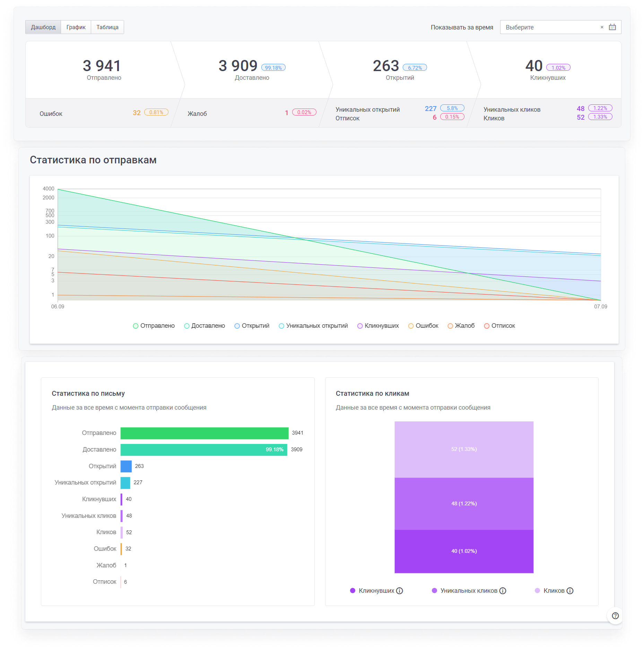644x650 pixels.
Task: Toggle Уникальных открытий series in legend
Action: pyautogui.click(x=313, y=326)
